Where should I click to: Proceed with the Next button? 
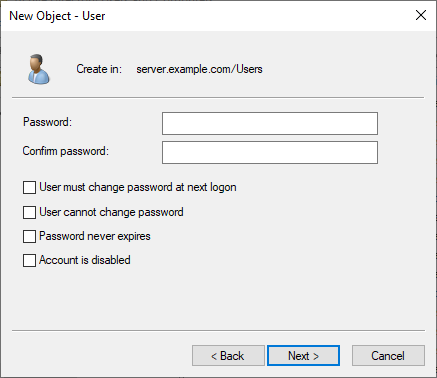303,356
